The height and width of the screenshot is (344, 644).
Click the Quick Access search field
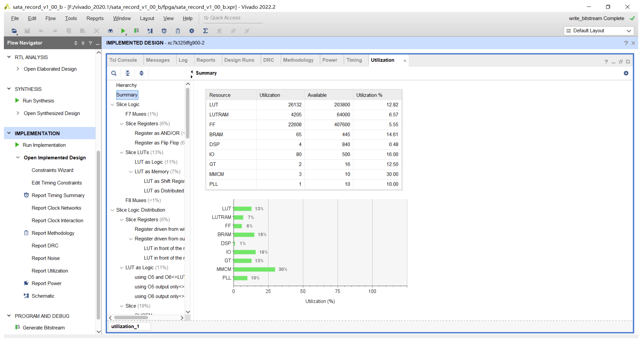(232, 18)
